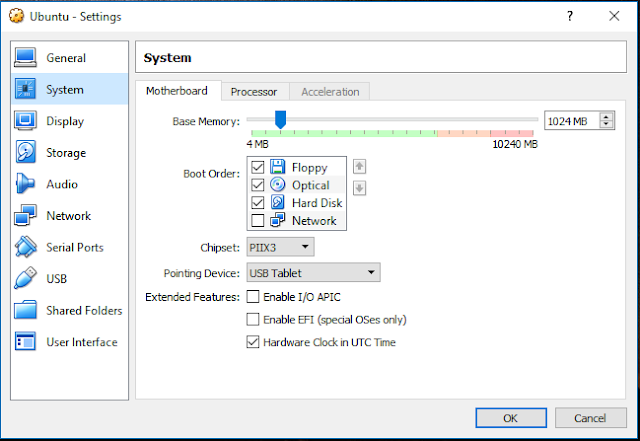Click the Base Memory slider handle

(280, 119)
